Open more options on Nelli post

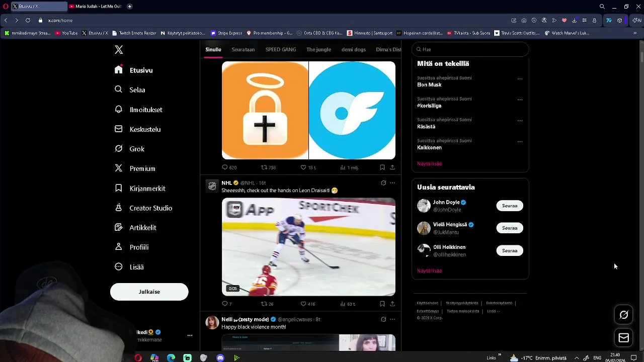click(392, 319)
